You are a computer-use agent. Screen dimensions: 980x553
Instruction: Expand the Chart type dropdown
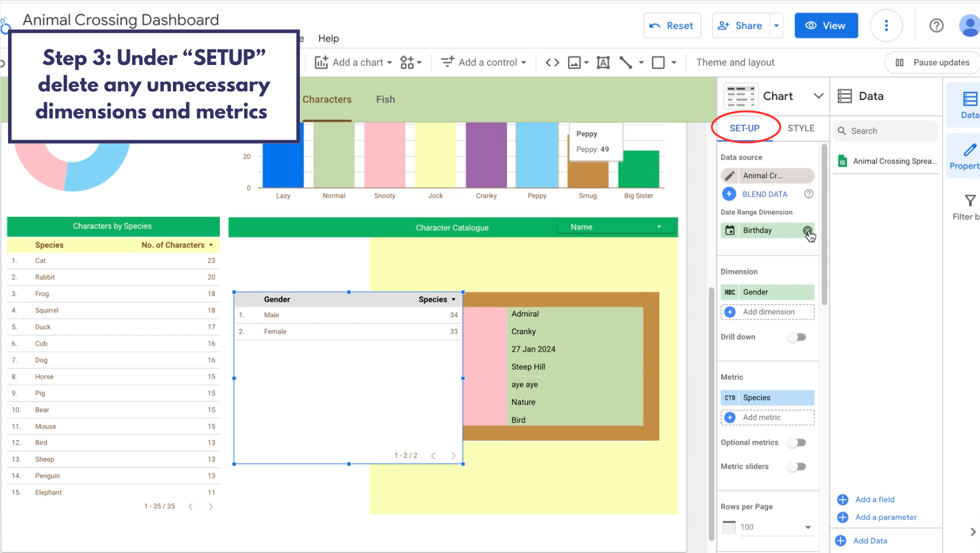coord(818,96)
